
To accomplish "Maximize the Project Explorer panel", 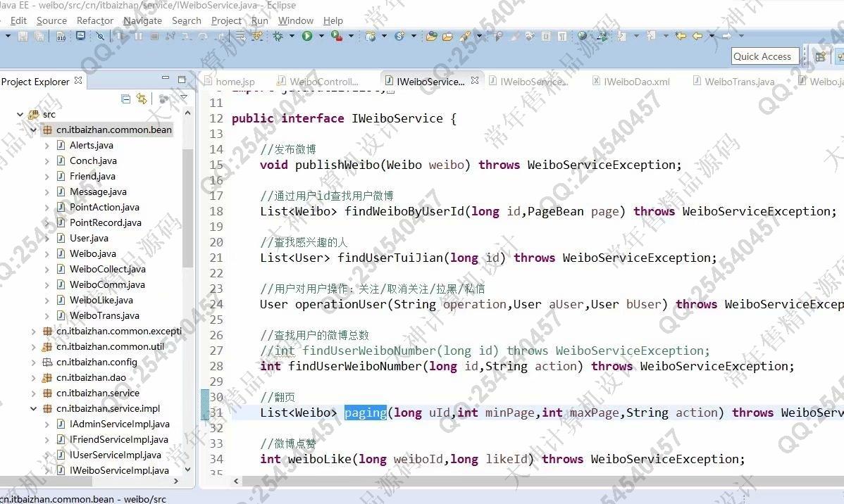I will point(182,80).
